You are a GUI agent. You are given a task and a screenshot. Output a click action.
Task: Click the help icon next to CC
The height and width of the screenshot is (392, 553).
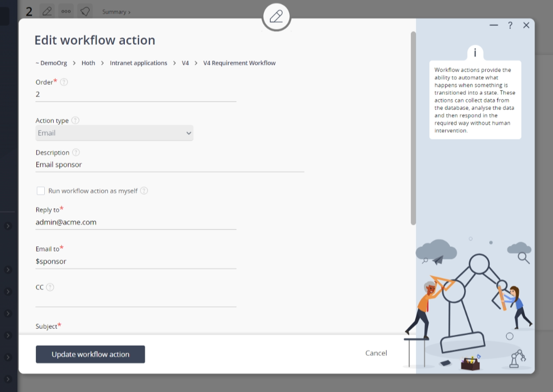50,287
